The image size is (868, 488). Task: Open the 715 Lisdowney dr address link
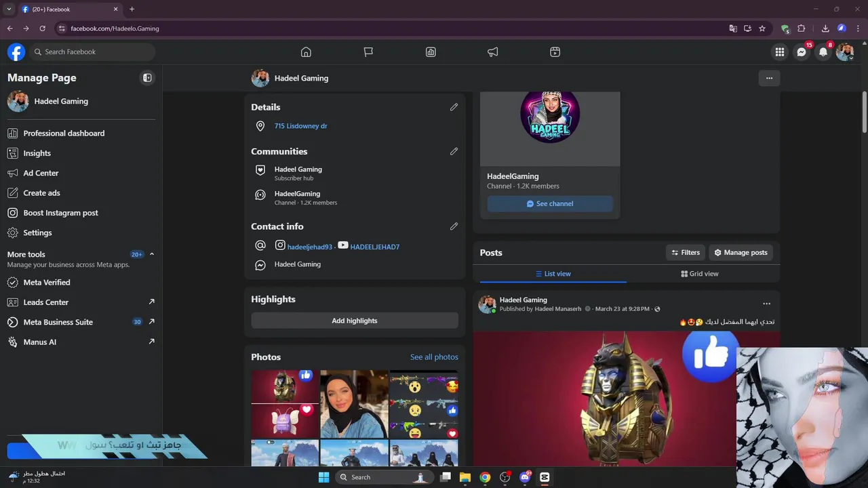tap(301, 126)
